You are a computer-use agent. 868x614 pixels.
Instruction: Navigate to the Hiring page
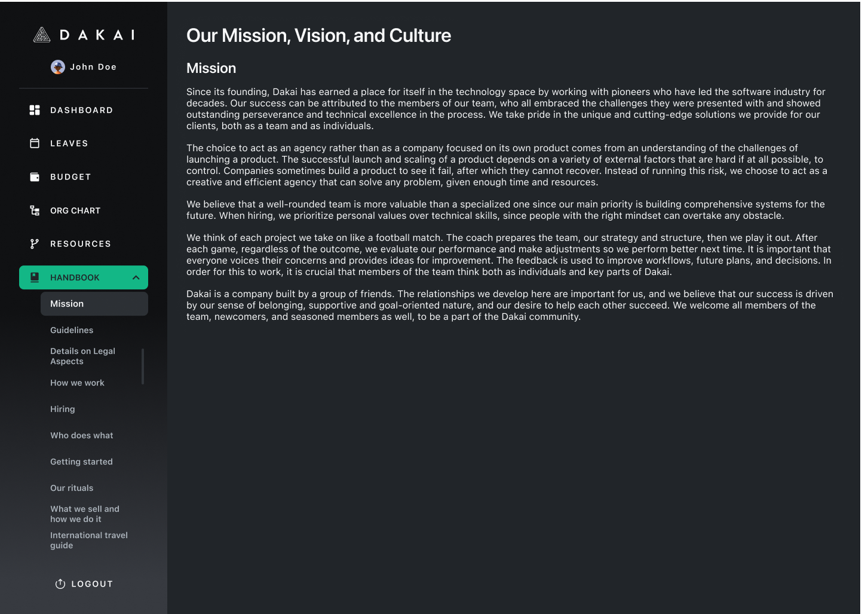pos(63,409)
